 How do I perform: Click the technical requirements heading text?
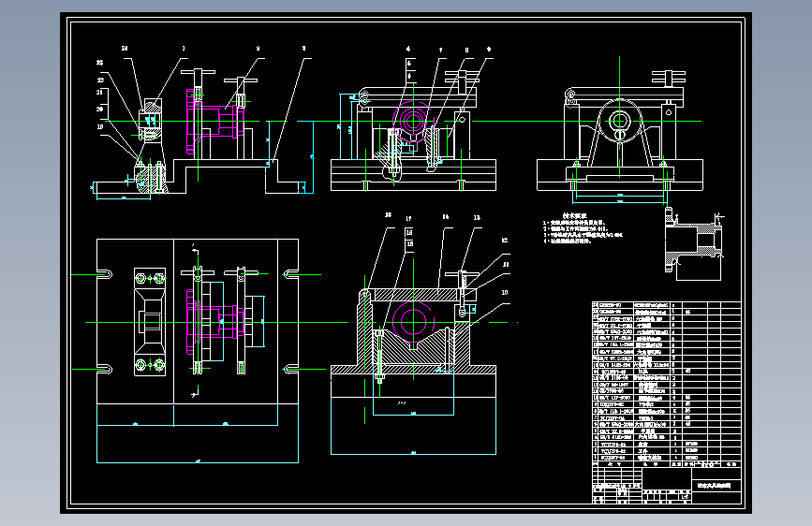(574, 216)
